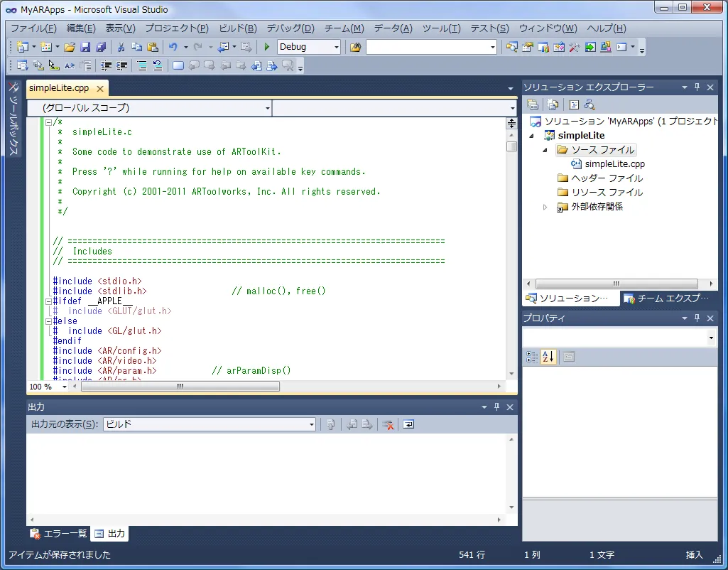
Task: Click the editor split-window handle
Action: pyautogui.click(x=511, y=123)
